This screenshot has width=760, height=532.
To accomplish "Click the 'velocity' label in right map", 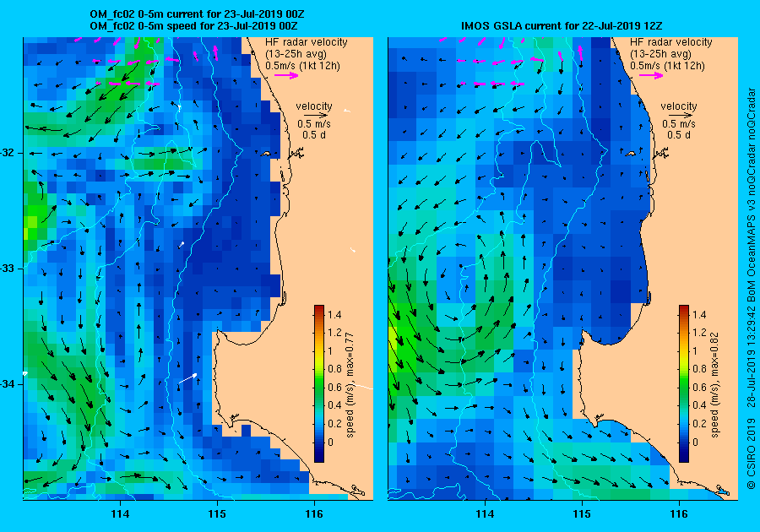I will 679,106.
